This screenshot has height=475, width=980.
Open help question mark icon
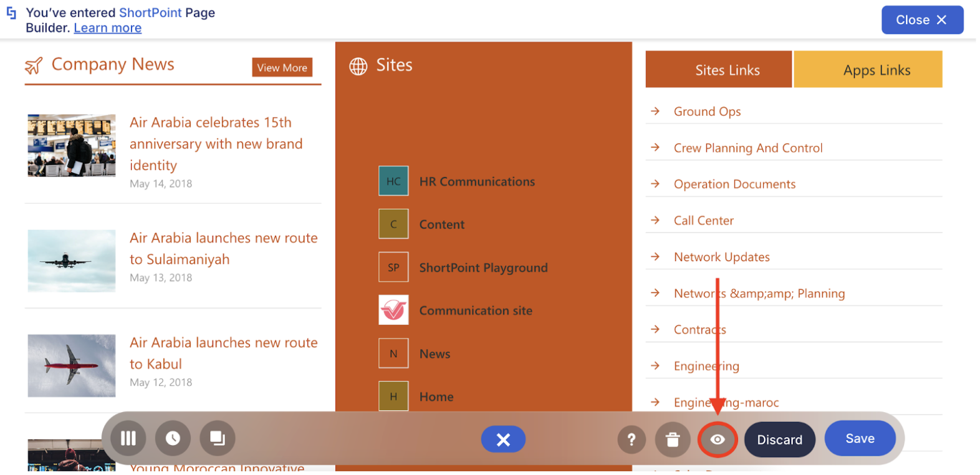(632, 439)
